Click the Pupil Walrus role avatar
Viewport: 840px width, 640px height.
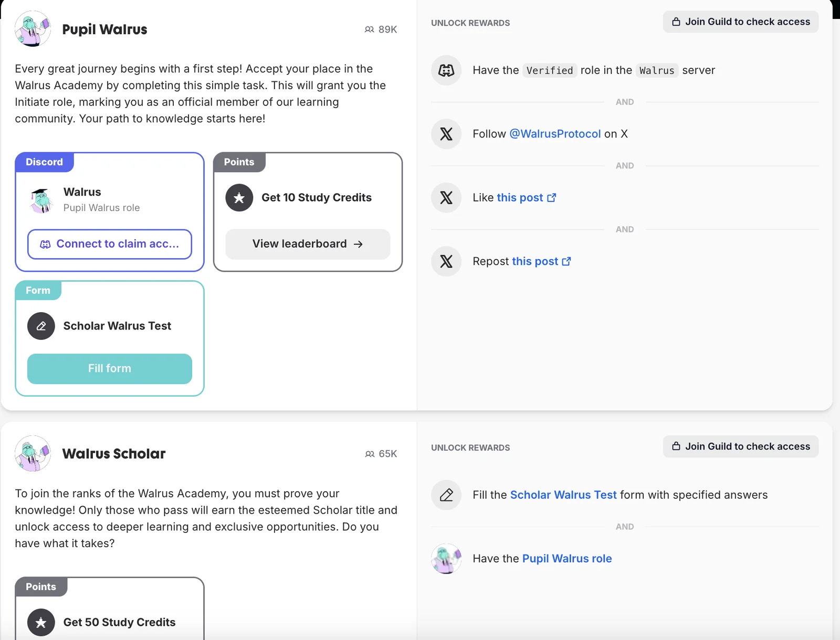coord(33,29)
